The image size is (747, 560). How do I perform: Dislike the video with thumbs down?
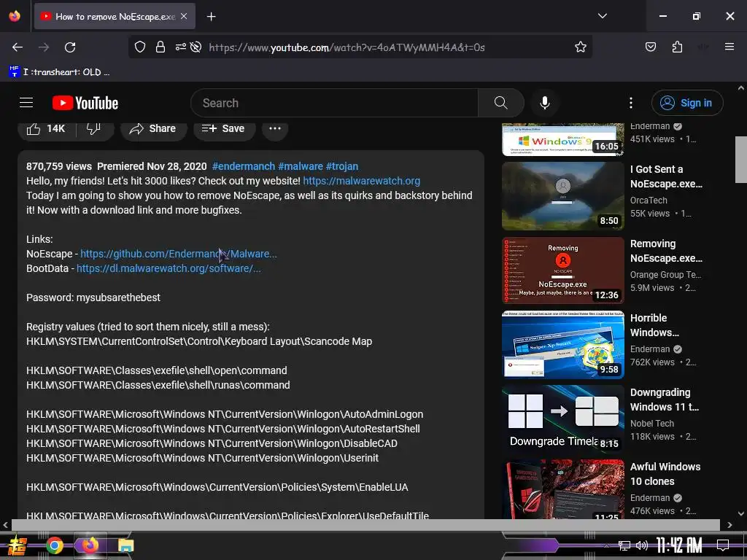coord(93,128)
